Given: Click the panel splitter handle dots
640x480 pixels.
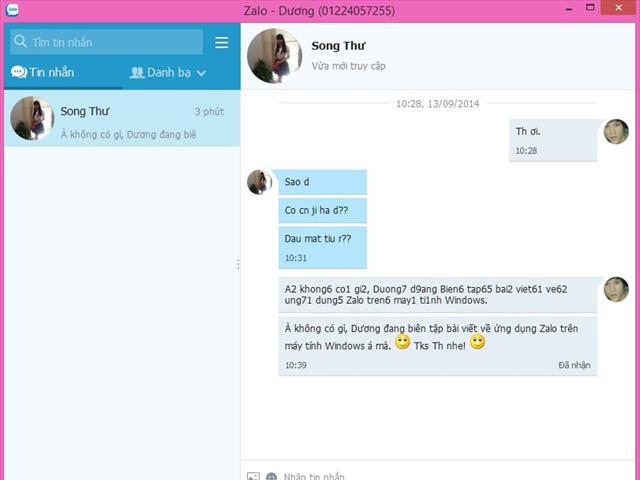Looking at the screenshot, I should [238, 264].
